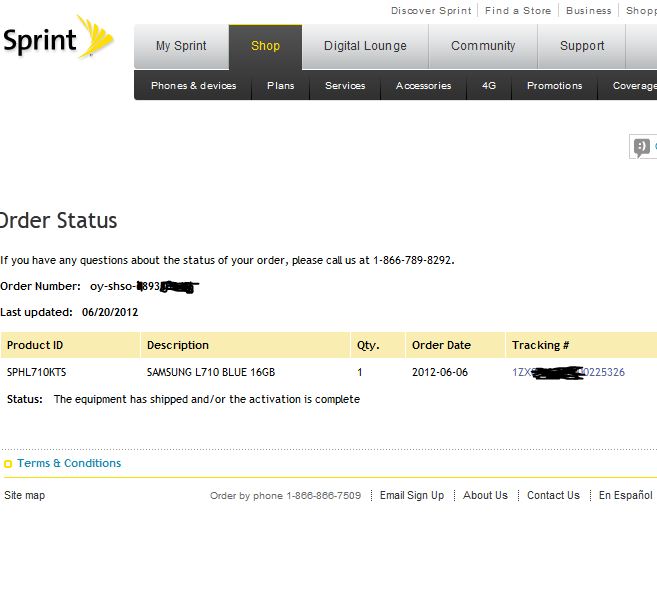The width and height of the screenshot is (657, 595).
Task: Go to the Community tab
Action: coord(483,46)
